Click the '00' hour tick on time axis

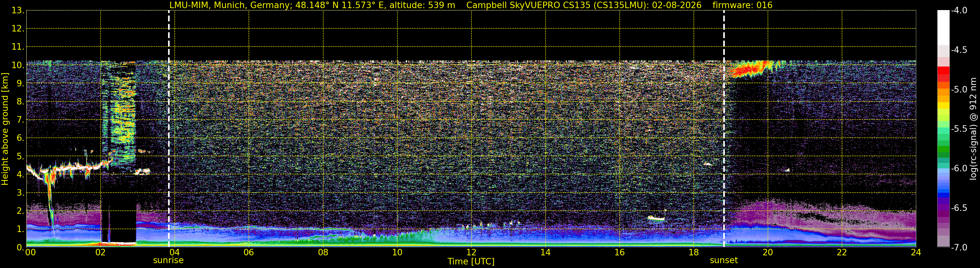[31, 252]
